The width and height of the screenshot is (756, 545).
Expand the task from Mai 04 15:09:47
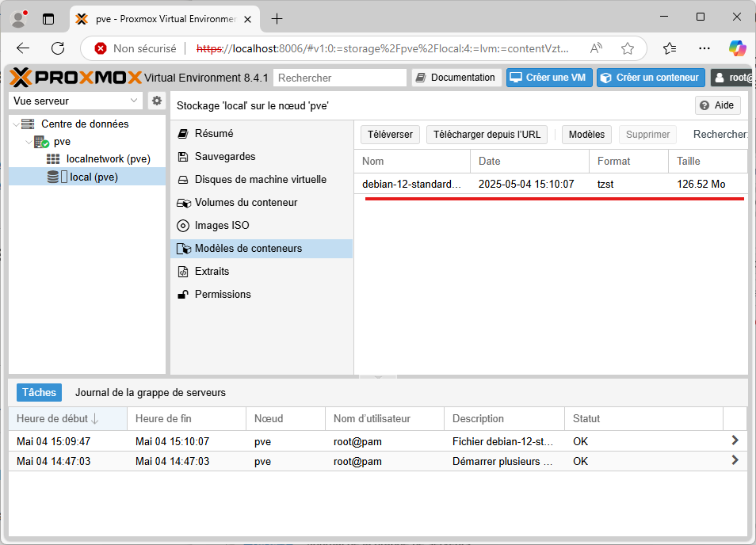click(x=735, y=440)
